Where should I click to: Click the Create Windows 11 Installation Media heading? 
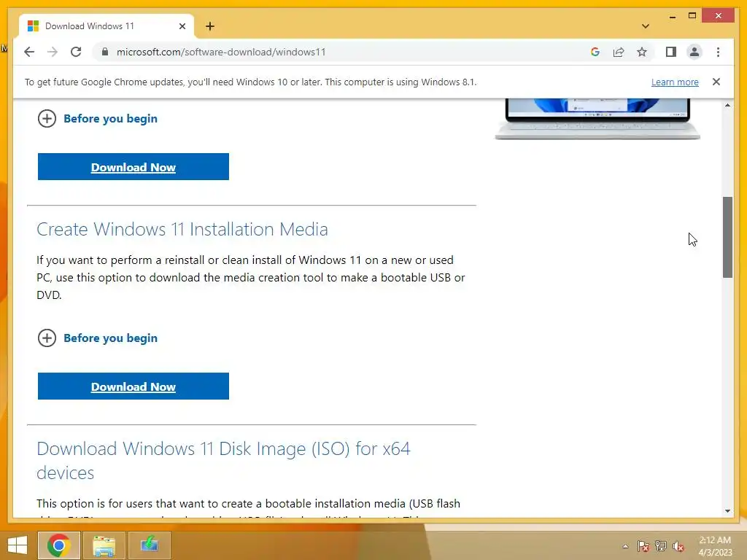tap(182, 229)
